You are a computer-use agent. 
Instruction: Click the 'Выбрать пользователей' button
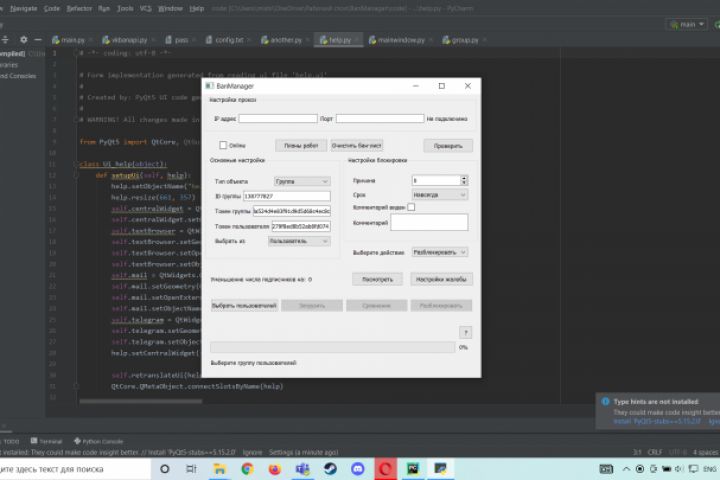pos(244,305)
